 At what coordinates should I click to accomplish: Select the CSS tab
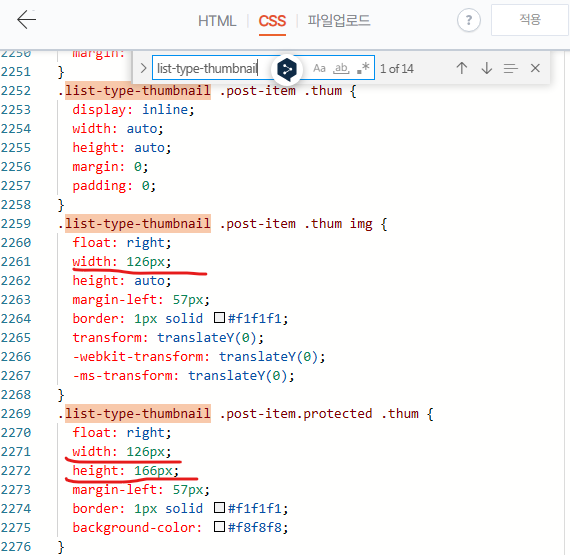coord(272,21)
